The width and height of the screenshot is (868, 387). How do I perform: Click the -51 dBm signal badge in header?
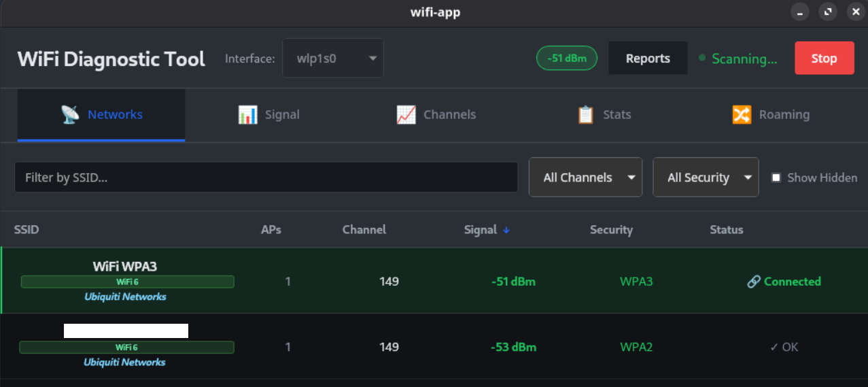[567, 58]
